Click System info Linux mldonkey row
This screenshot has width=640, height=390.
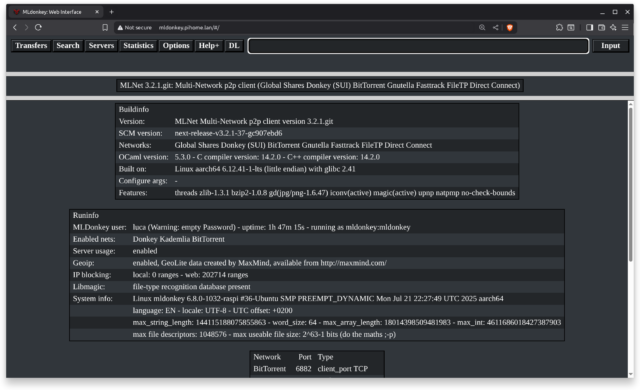pyautogui.click(x=317, y=299)
